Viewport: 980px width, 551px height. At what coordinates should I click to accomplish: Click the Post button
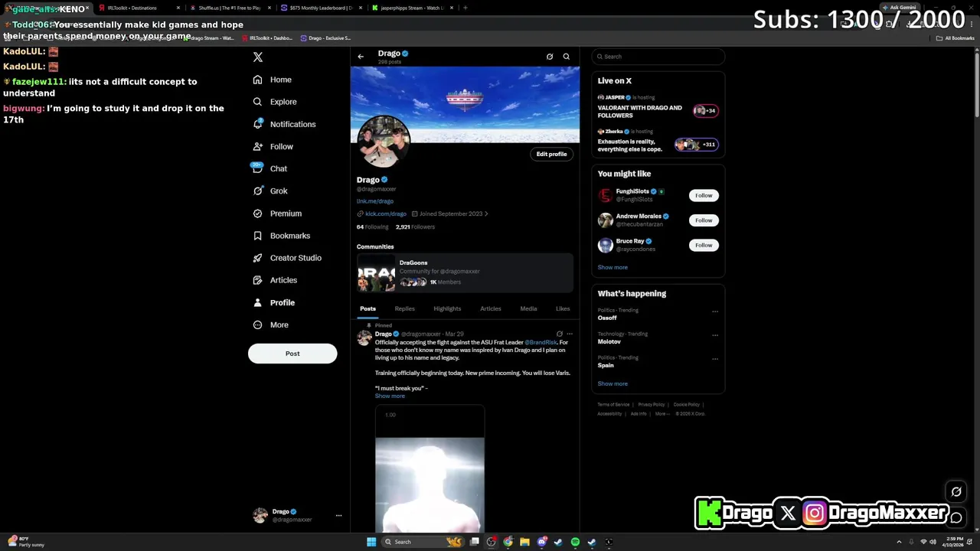pos(292,354)
